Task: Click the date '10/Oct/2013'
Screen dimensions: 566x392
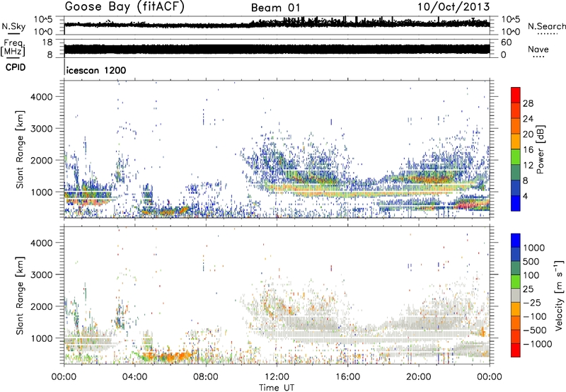Action: (x=454, y=7)
